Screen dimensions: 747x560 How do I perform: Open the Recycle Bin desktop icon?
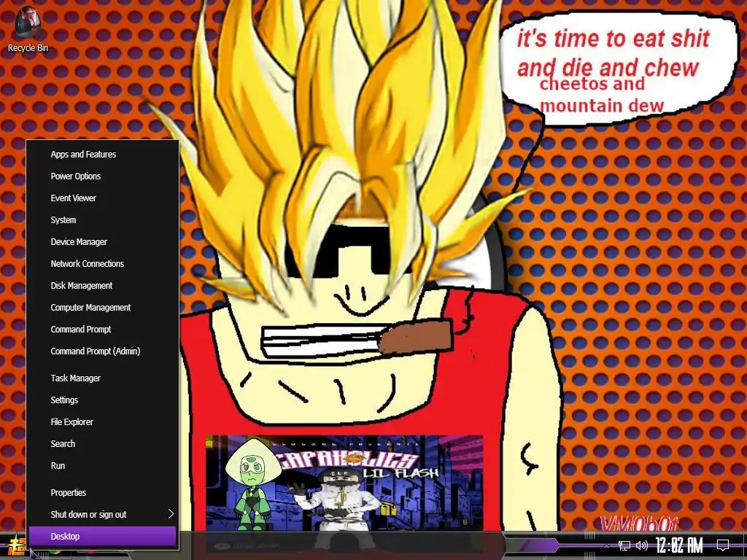(x=28, y=29)
